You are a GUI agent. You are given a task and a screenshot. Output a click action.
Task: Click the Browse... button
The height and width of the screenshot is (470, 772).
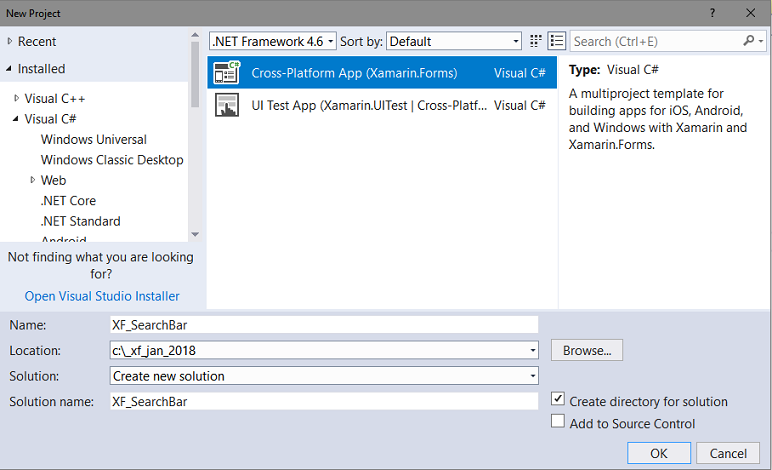(x=587, y=350)
